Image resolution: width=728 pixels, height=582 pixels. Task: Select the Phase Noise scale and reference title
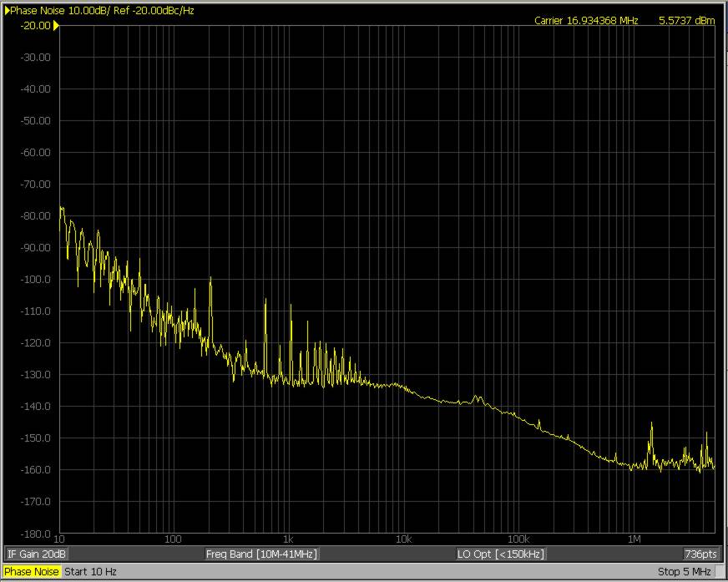click(x=103, y=11)
